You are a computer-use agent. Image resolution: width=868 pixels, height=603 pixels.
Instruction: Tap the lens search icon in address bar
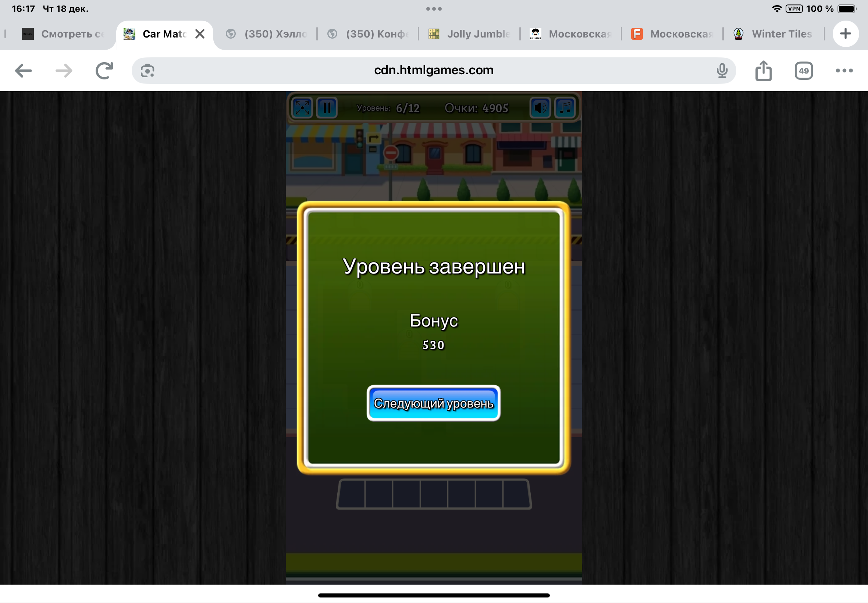147,71
